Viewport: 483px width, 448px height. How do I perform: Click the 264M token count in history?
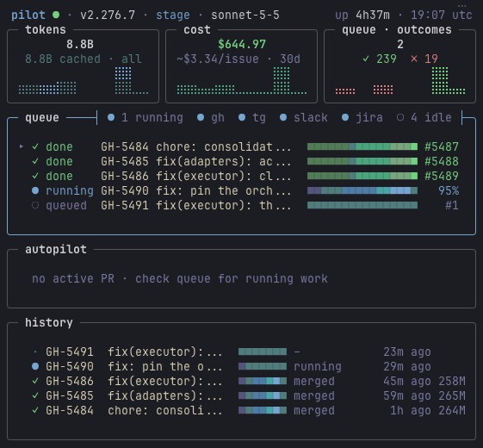(x=452, y=410)
